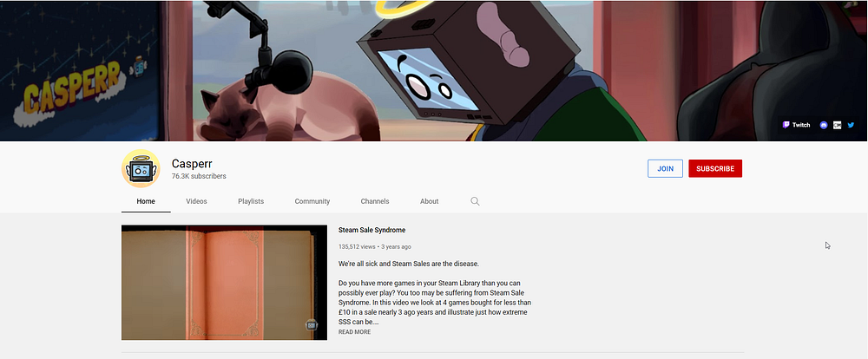868x359 pixels.
Task: Open the About tab
Action: pos(429,201)
